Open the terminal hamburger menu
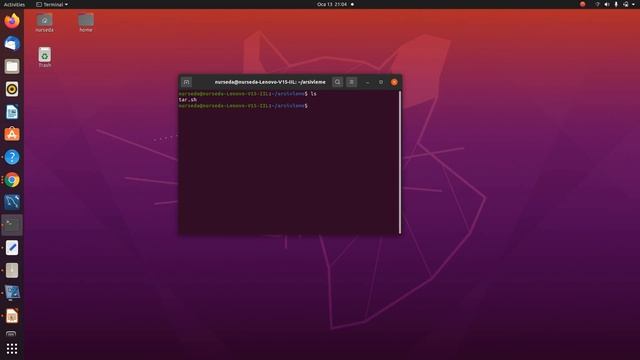 coord(351,82)
